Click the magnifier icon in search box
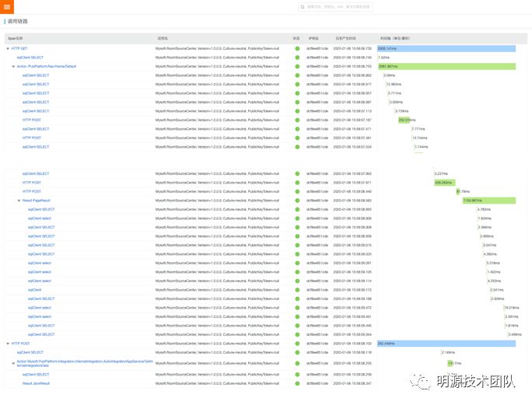The height and width of the screenshot is (405, 532). click(x=303, y=7)
